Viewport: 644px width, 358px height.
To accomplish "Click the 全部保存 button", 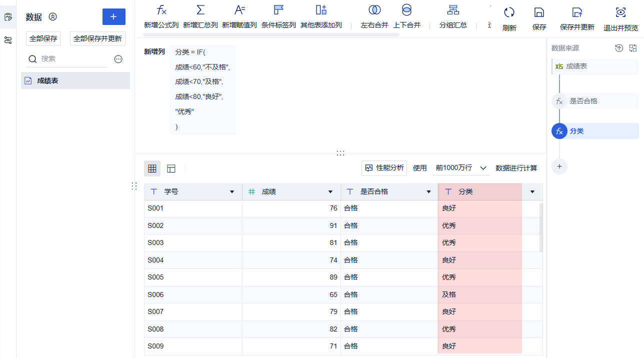I will click(x=42, y=38).
